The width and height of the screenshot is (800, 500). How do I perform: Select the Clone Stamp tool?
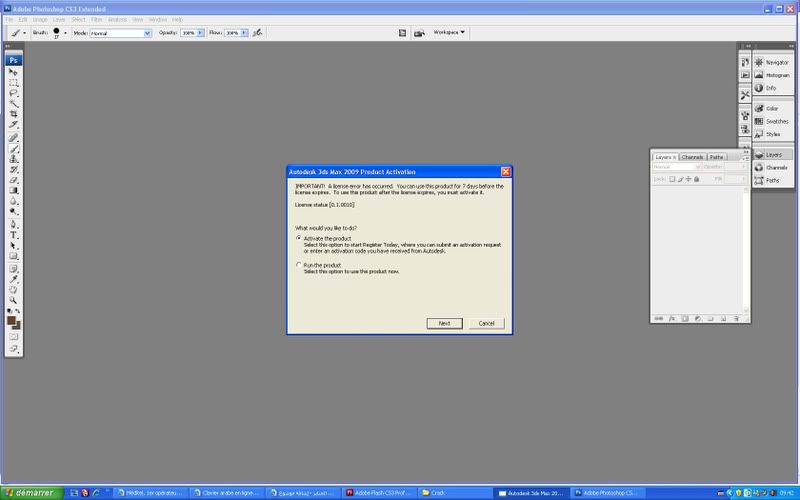pyautogui.click(x=14, y=159)
